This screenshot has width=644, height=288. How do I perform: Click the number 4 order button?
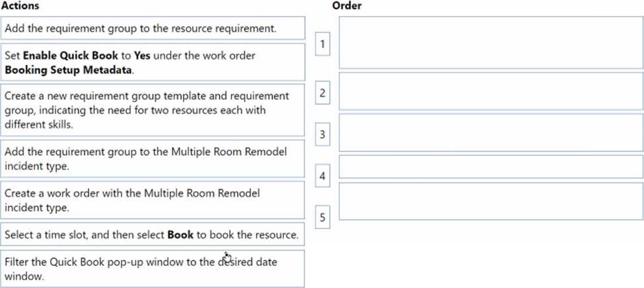[323, 175]
